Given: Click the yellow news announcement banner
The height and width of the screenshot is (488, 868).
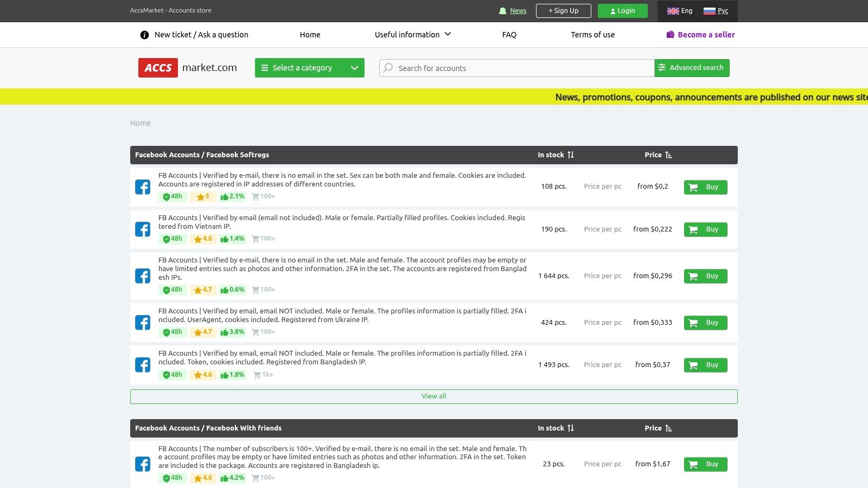Looking at the screenshot, I should click(x=434, y=97).
